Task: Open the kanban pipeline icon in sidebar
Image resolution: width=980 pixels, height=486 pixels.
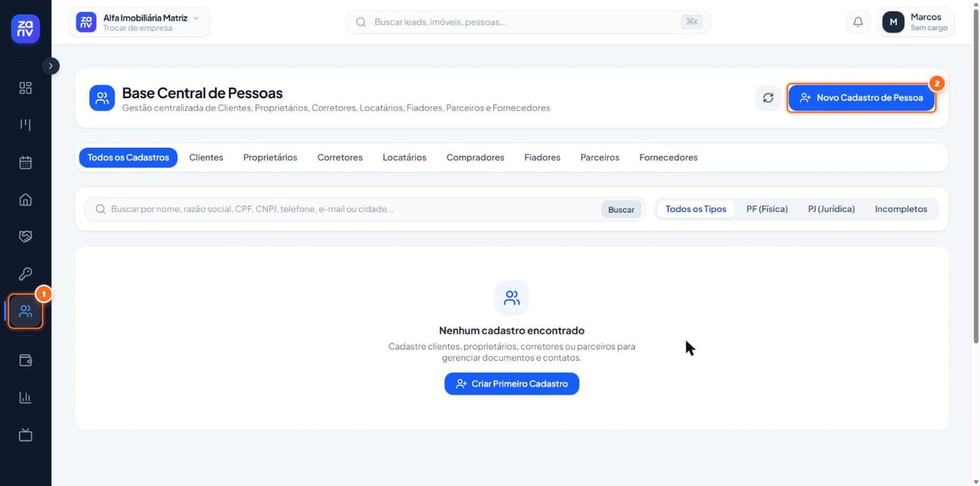Action: point(25,125)
